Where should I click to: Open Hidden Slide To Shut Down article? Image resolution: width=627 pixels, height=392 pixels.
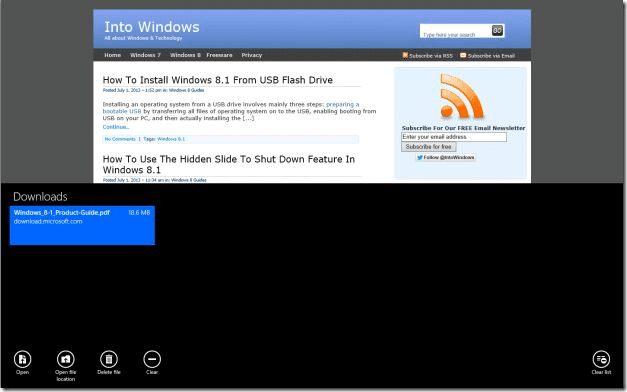tap(229, 164)
